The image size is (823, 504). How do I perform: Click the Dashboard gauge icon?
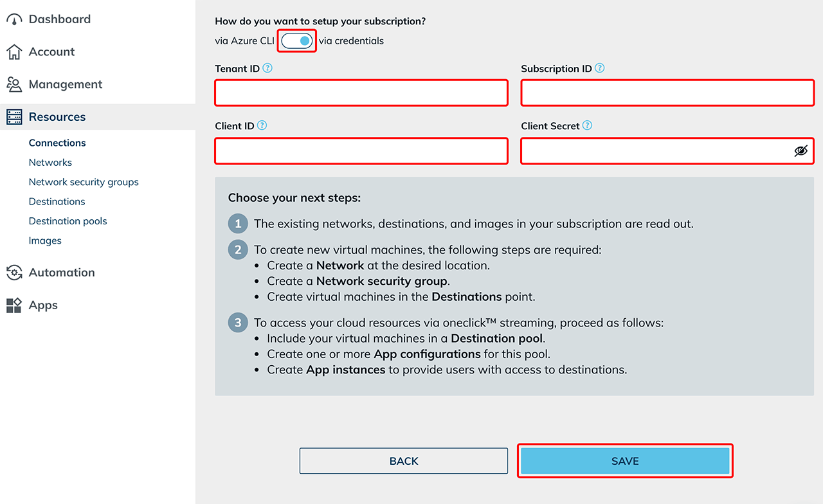coord(14,20)
